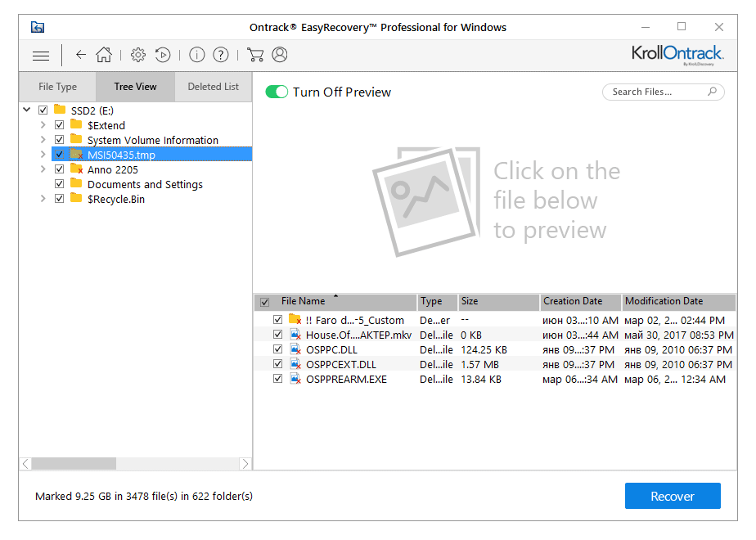Return to the home screen icon

click(x=104, y=55)
